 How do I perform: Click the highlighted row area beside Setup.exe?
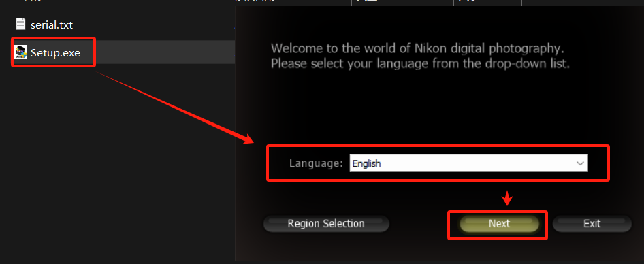(x=164, y=52)
